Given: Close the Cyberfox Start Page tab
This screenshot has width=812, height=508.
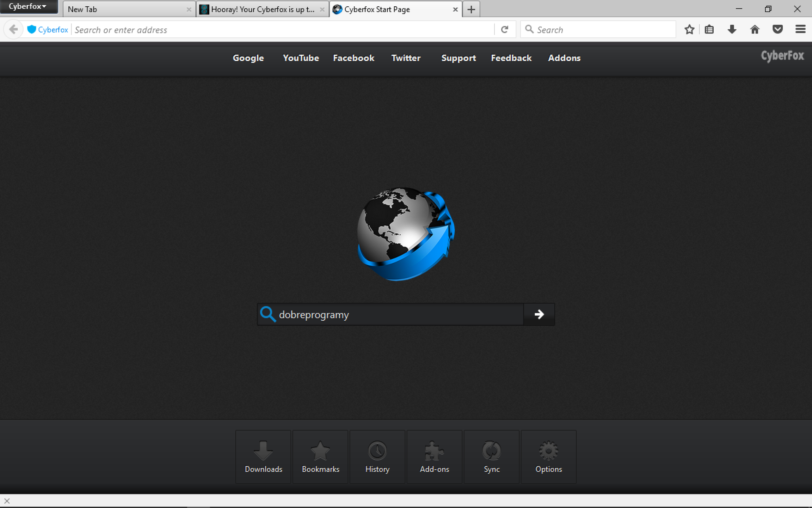Looking at the screenshot, I should [455, 10].
